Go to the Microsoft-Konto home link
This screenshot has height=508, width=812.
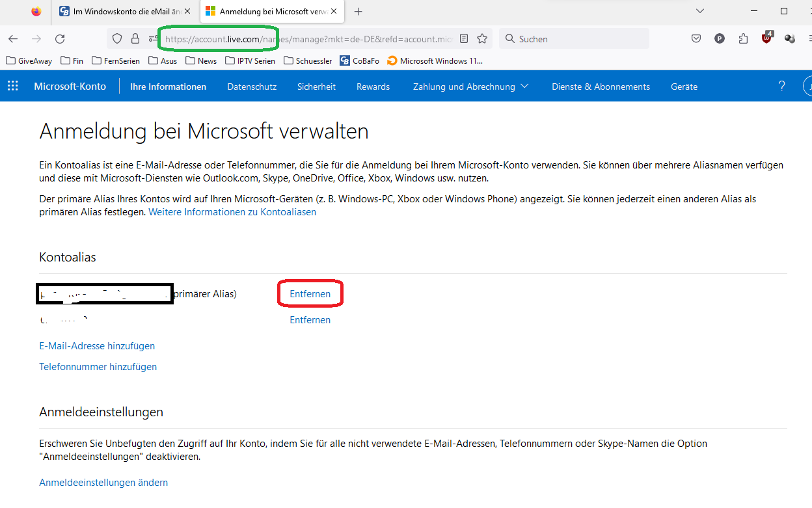click(70, 87)
